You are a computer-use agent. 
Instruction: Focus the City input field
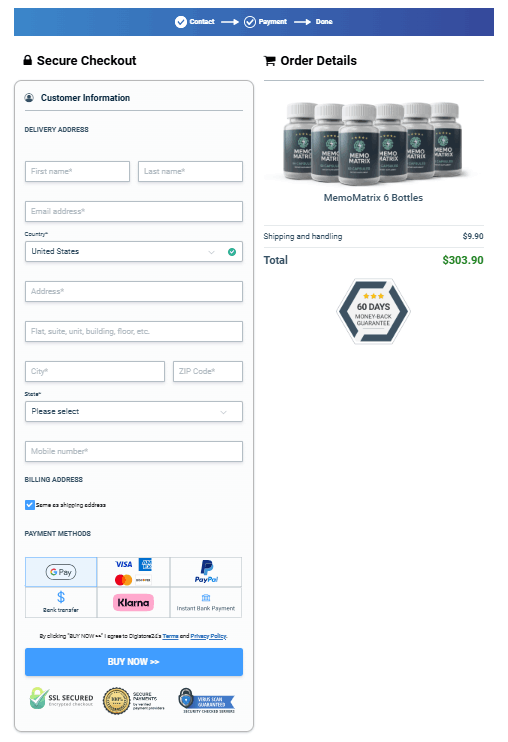95,371
